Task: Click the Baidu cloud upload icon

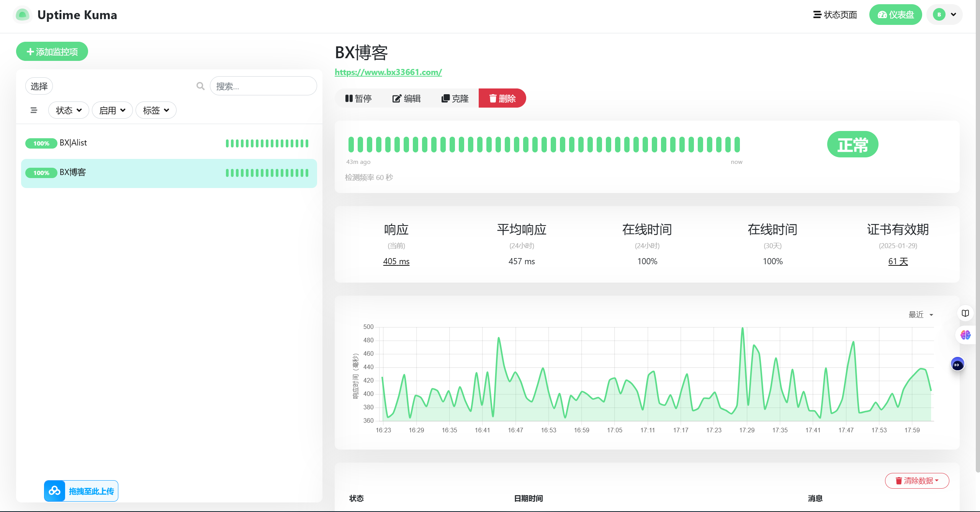Action: coord(54,491)
